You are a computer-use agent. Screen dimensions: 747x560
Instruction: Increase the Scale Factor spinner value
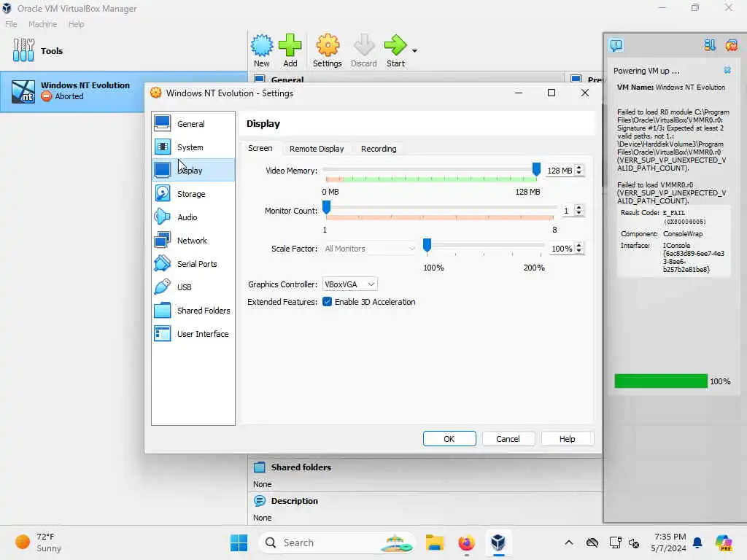578,246
